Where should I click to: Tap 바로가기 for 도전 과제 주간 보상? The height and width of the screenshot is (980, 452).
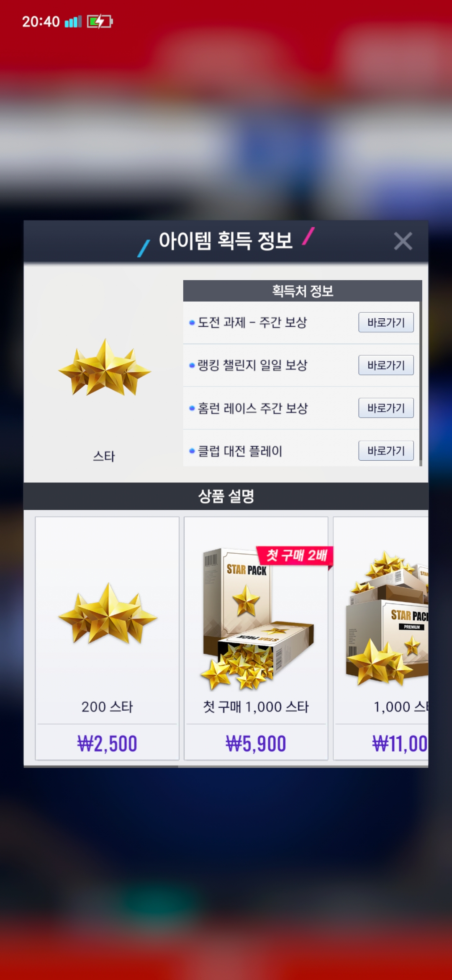coord(386,322)
